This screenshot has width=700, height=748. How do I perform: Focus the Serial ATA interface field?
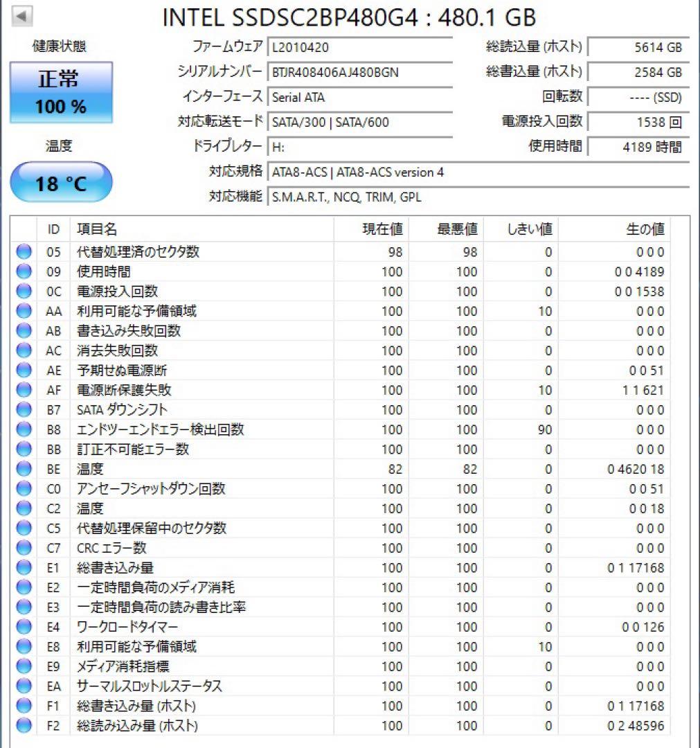pos(360,98)
